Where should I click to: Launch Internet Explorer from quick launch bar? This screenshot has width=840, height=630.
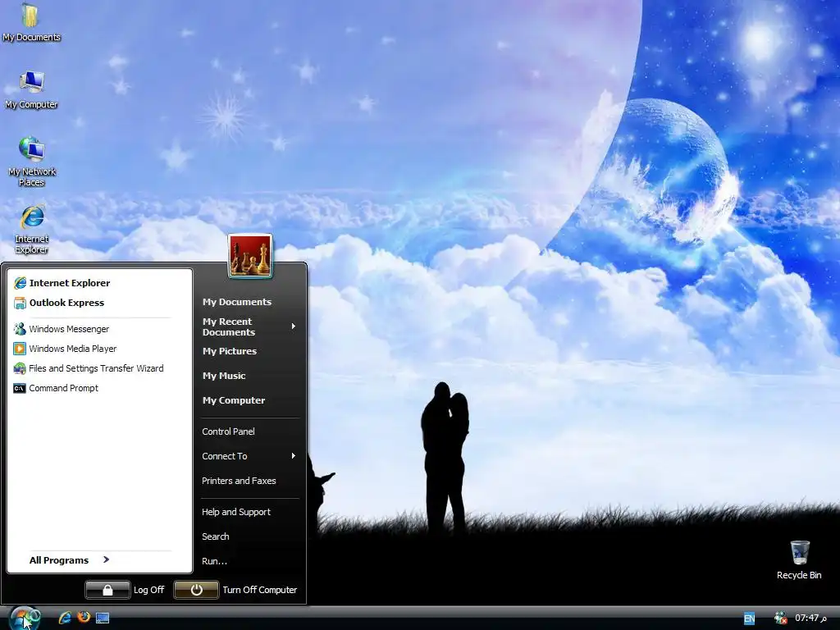tap(65, 618)
